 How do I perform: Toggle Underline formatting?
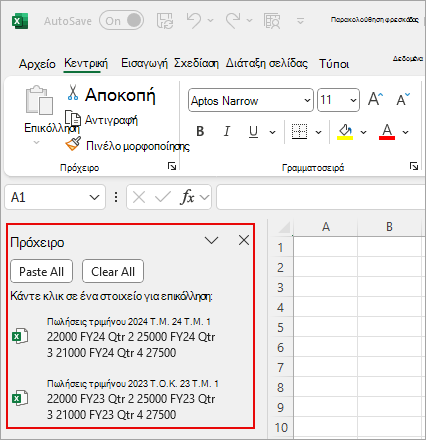tap(253, 132)
